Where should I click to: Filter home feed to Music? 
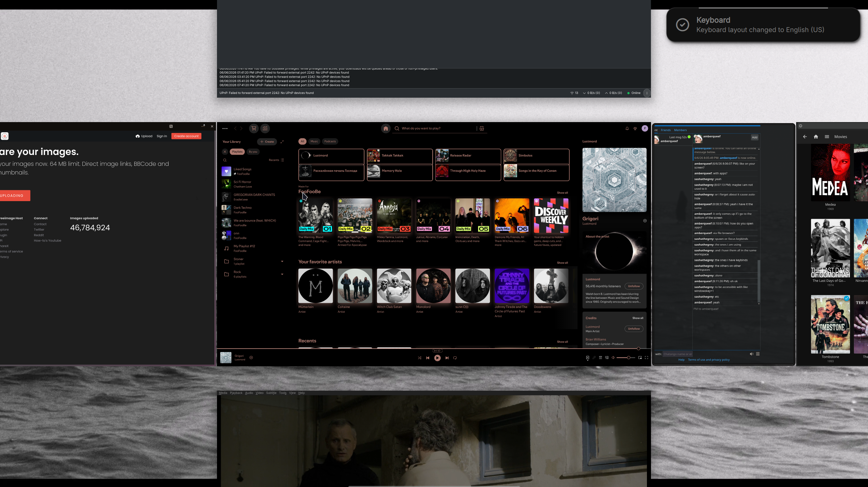coord(314,141)
